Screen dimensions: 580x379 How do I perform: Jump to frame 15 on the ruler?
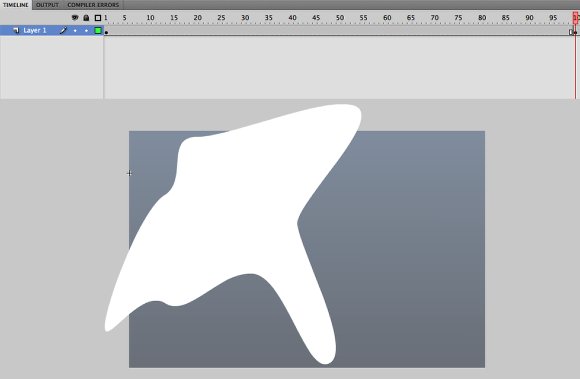tap(174, 18)
